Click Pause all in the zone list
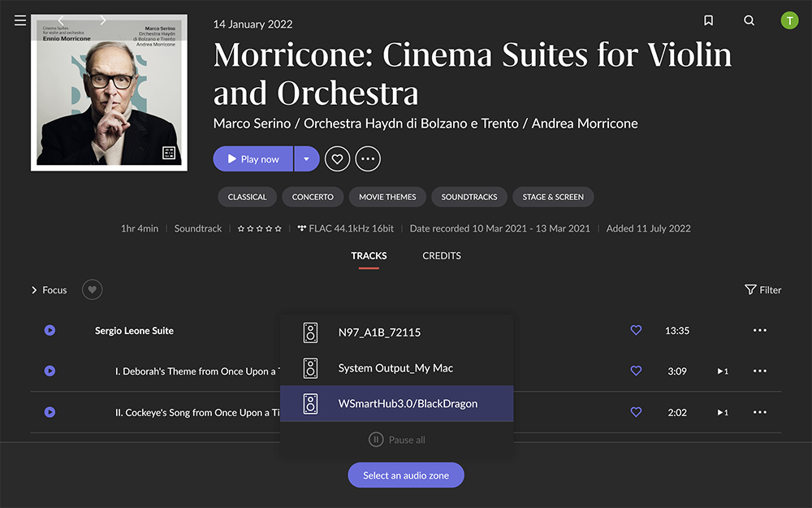 [397, 440]
